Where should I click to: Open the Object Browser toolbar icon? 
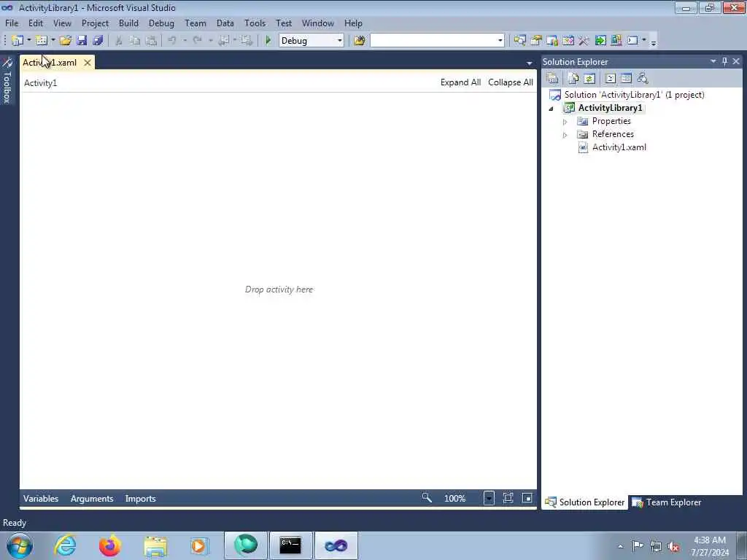pyautogui.click(x=568, y=41)
